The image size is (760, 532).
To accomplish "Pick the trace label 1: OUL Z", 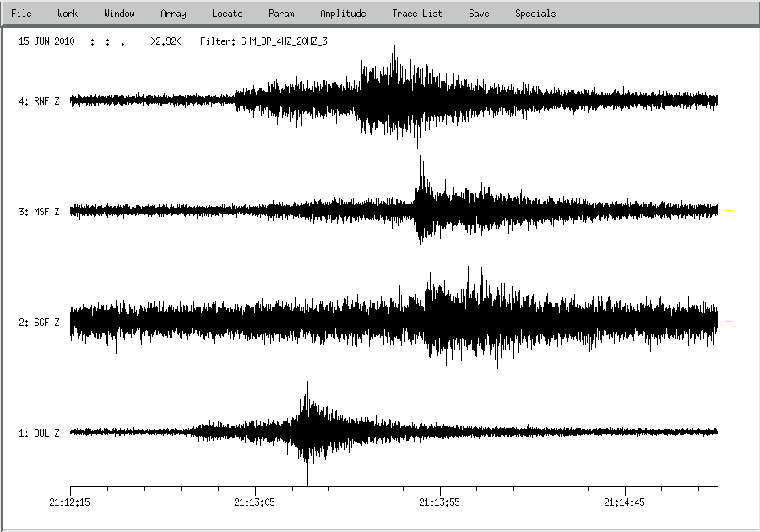I will click(x=39, y=433).
